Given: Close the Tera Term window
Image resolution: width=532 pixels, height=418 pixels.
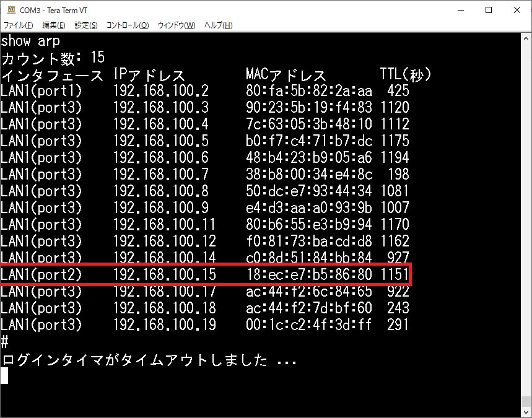Looking at the screenshot, I should tap(517, 10).
